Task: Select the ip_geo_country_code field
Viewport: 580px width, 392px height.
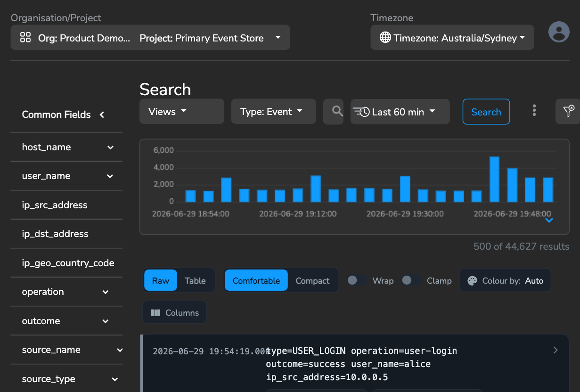Action: (x=68, y=263)
